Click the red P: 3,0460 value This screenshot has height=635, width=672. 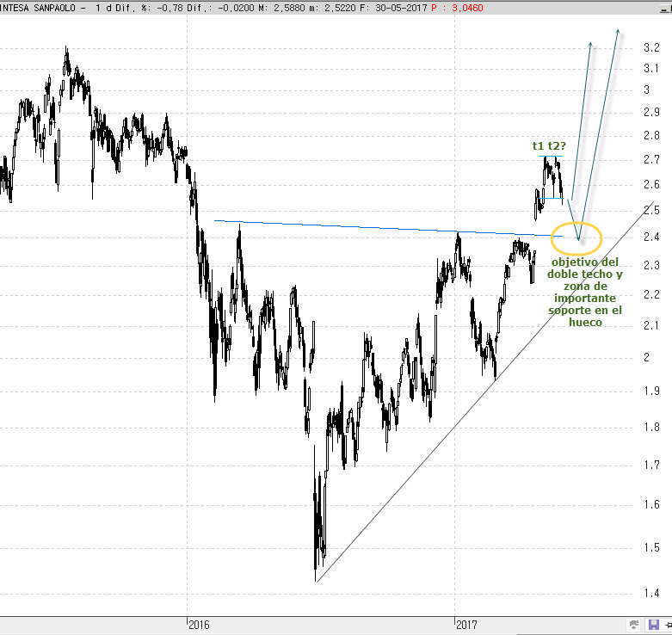click(457, 8)
